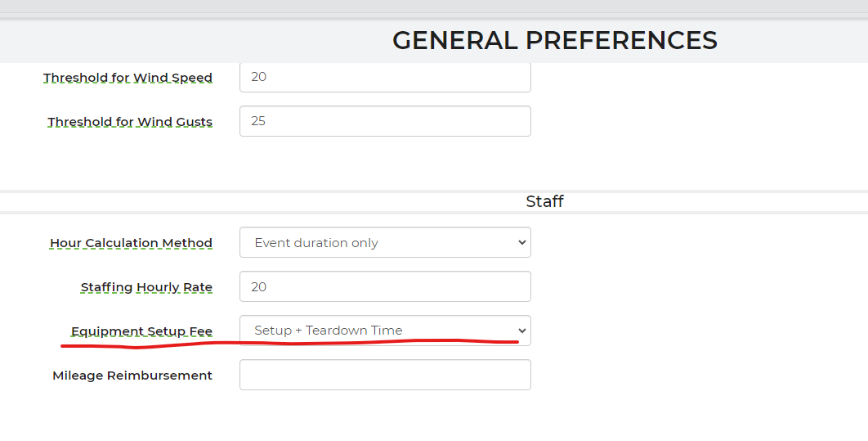Click the Mileage Reimbursement label

[132, 376]
